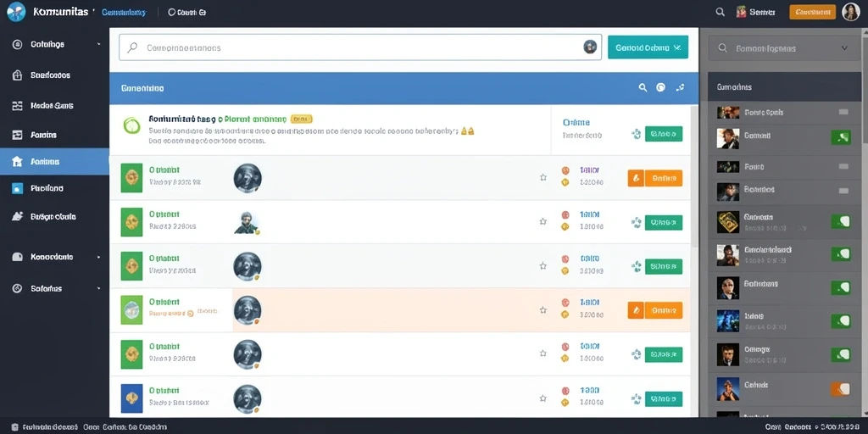
Task: Open search via header magnifier icon
Action: pos(721,12)
